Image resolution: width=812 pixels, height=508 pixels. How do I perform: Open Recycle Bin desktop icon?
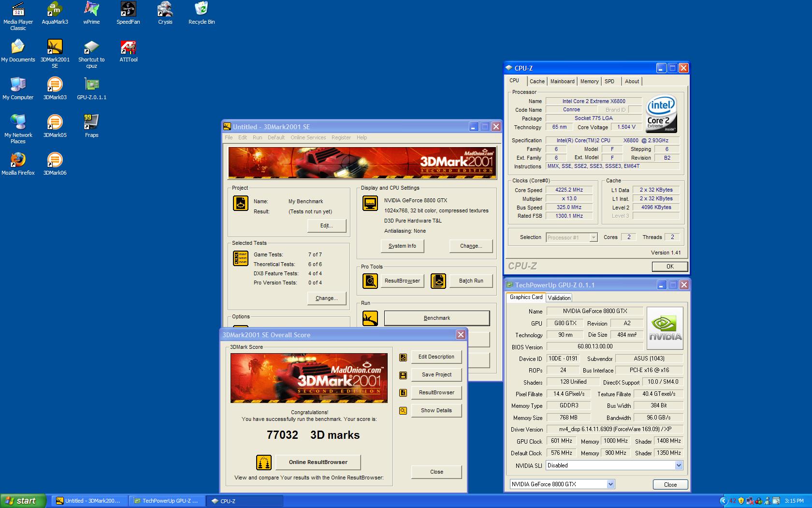[202, 14]
